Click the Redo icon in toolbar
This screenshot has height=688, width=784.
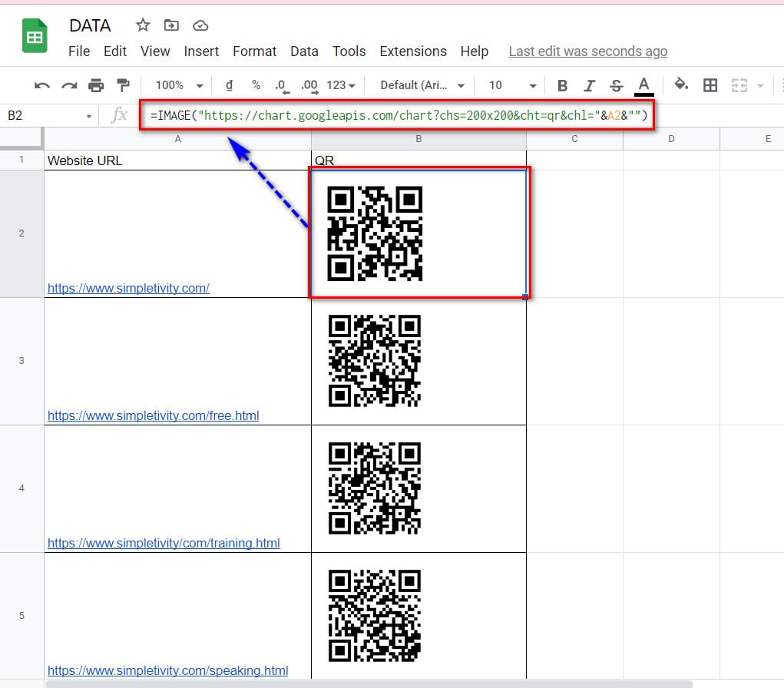pyautogui.click(x=68, y=85)
